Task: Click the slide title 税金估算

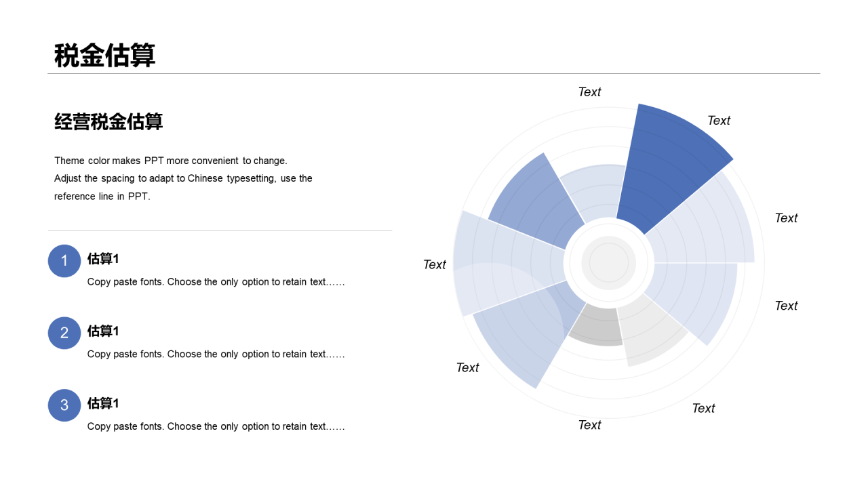Action: (105, 56)
